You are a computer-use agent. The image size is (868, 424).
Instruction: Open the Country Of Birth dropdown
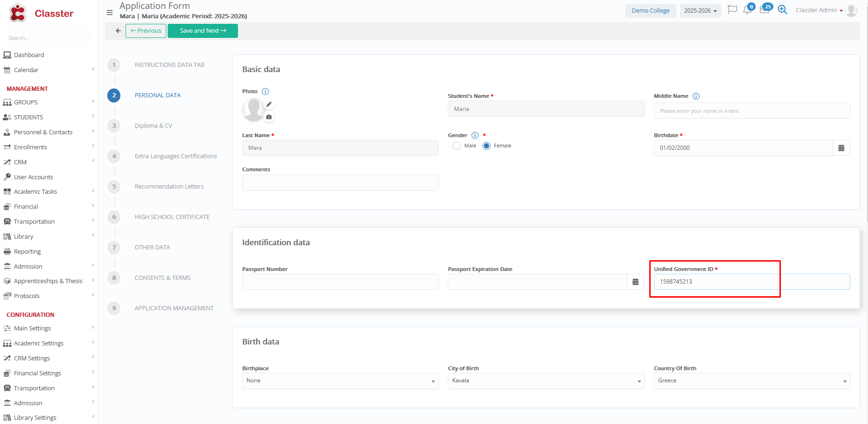click(751, 381)
